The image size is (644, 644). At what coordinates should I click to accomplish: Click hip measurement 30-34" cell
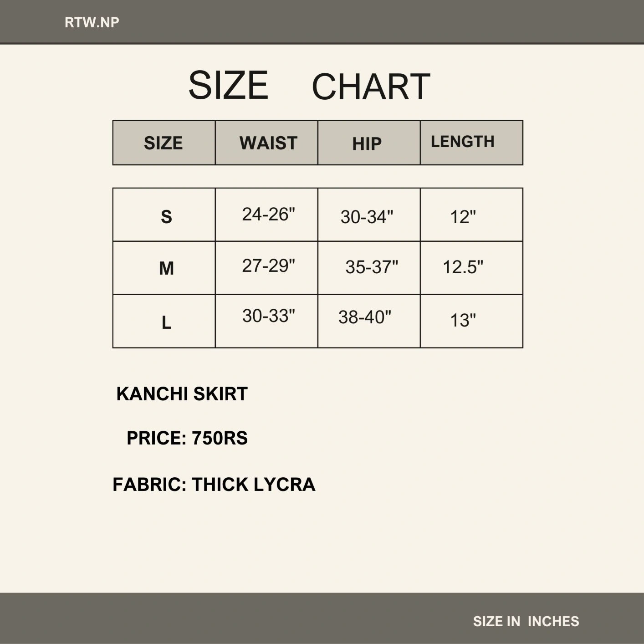click(367, 217)
